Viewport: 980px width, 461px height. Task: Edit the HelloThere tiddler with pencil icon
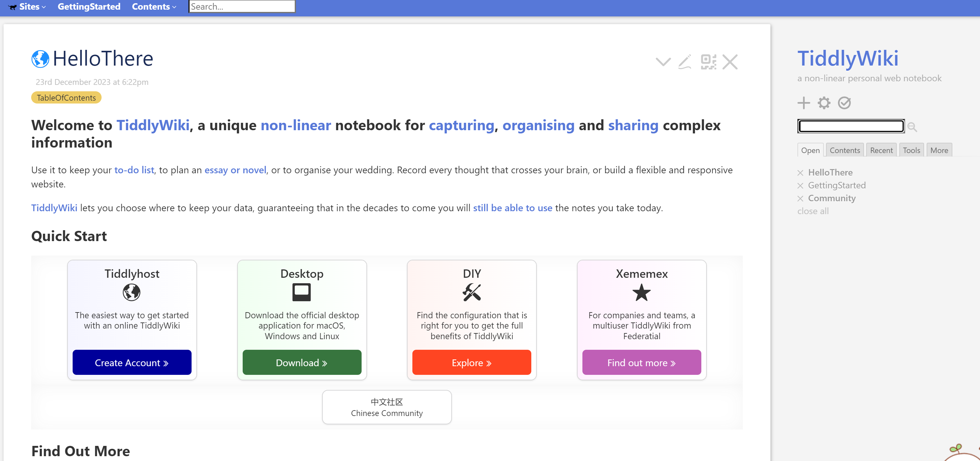click(x=685, y=62)
